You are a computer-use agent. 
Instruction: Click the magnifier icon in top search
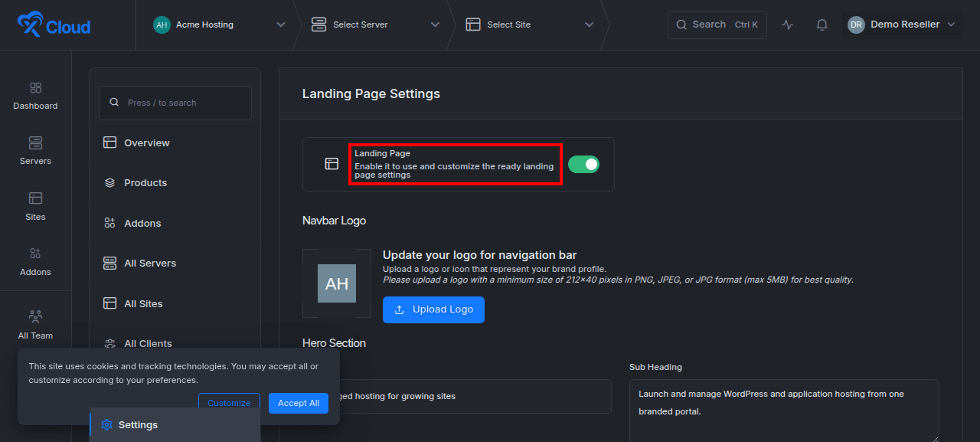(x=681, y=25)
